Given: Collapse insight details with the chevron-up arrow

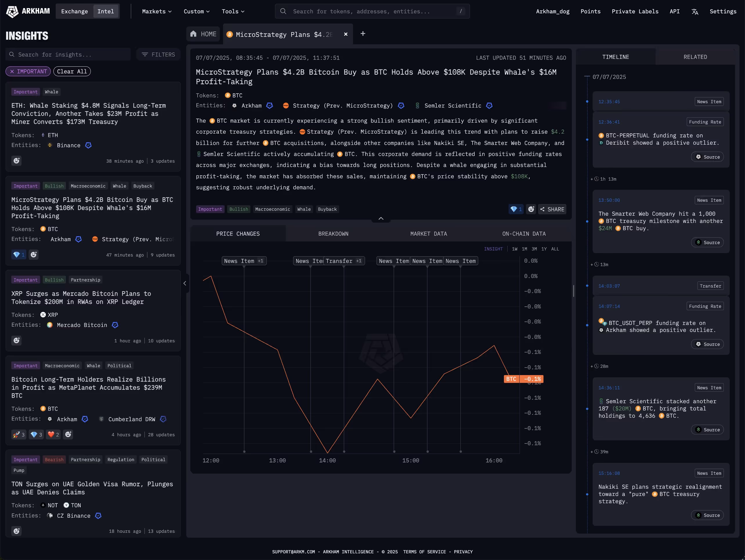Looking at the screenshot, I should [x=381, y=219].
